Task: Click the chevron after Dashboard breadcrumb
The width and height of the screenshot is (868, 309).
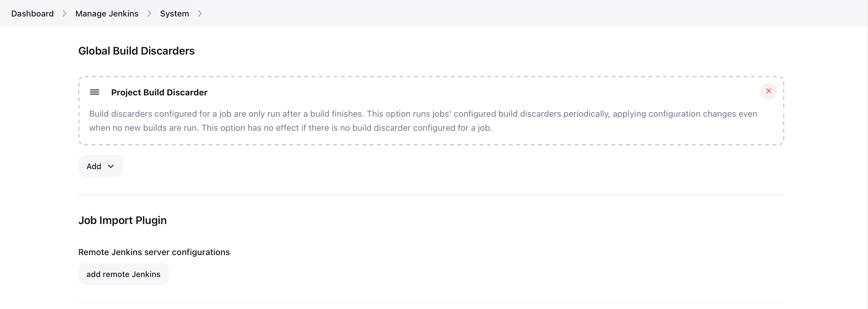Action: [64, 13]
